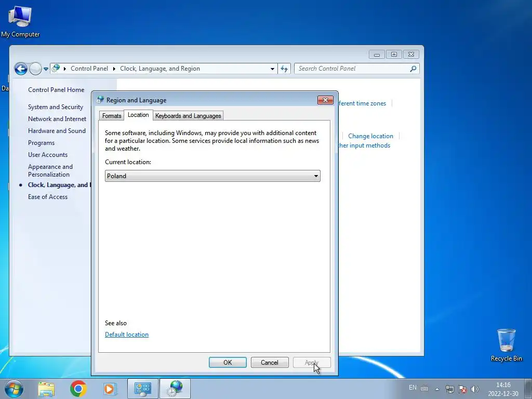Open Windows Explorer from the taskbar
The height and width of the screenshot is (399, 532).
(x=46, y=389)
